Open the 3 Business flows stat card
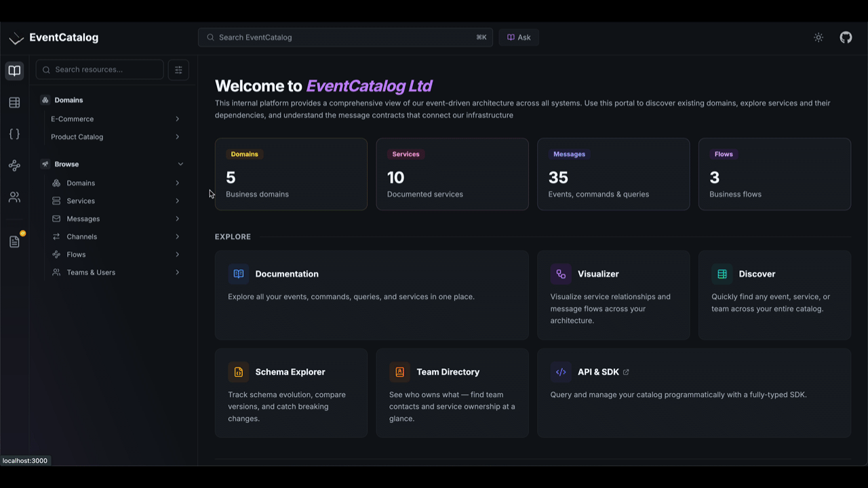Viewport: 868px width, 488px height. (x=774, y=174)
